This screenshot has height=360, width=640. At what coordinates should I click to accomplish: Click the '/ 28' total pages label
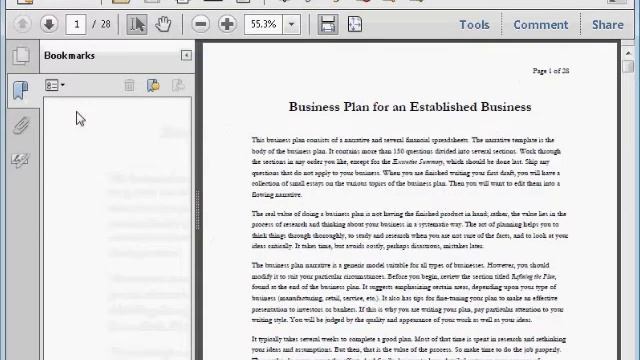tap(101, 24)
